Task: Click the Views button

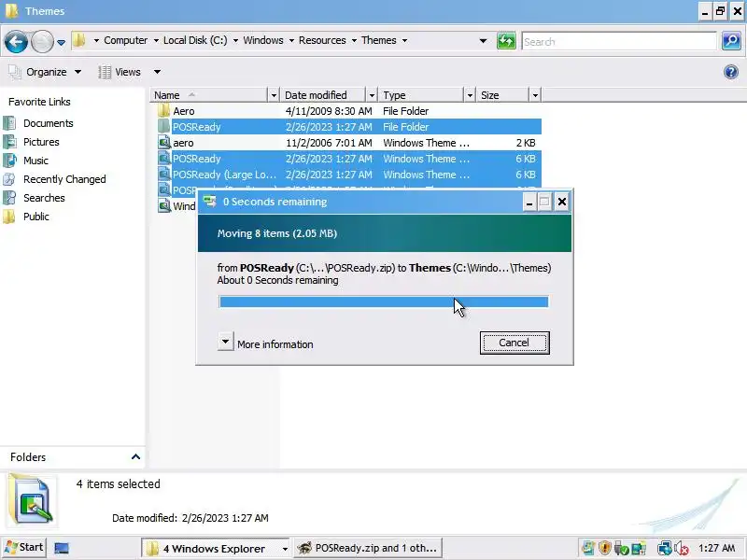Action: pos(120,72)
